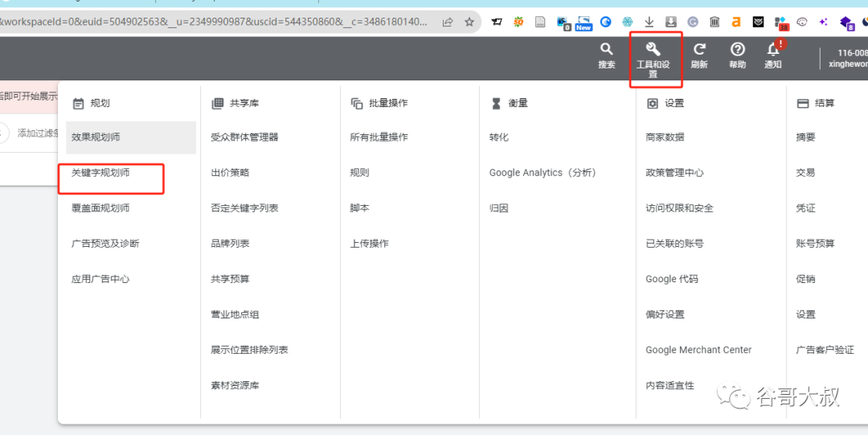The height and width of the screenshot is (435, 868).
Task: Open 否定关键字列表
Action: click(x=244, y=207)
